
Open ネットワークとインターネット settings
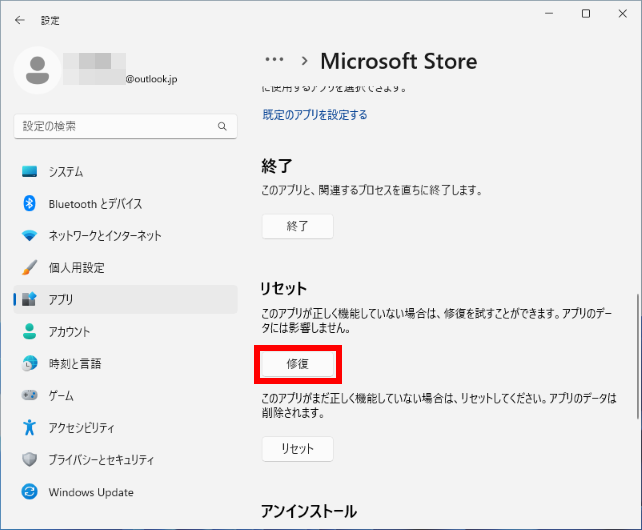pos(105,236)
